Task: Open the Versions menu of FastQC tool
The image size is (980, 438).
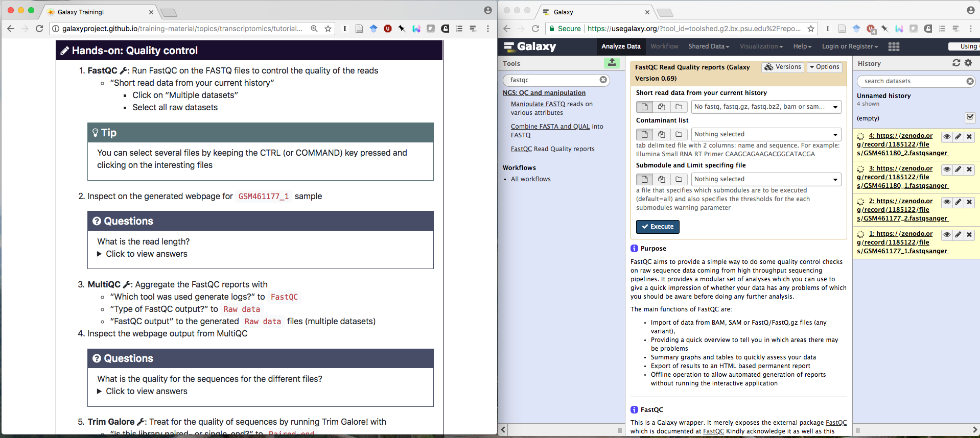Action: 783,67
